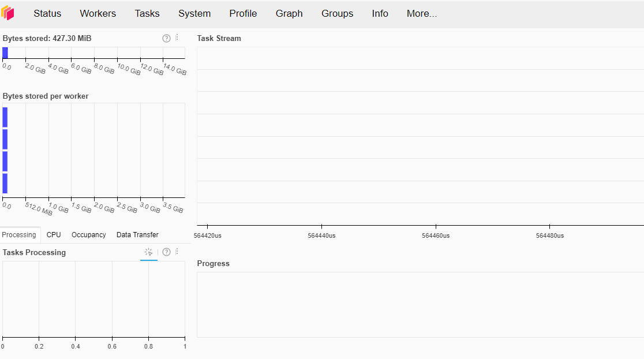Click the 0.2 tick in Tasks Processing
The image size is (644, 359).
pyautogui.click(x=39, y=346)
